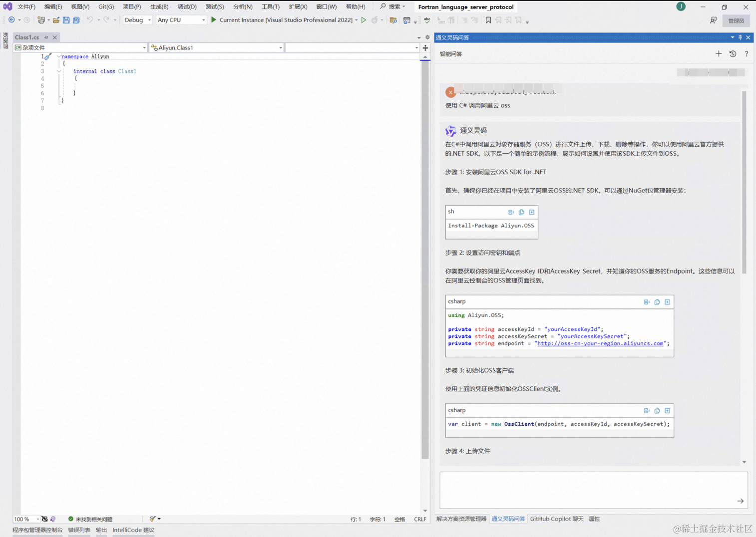
Task: Click the code editor vertical scrollbar
Action: (425, 260)
